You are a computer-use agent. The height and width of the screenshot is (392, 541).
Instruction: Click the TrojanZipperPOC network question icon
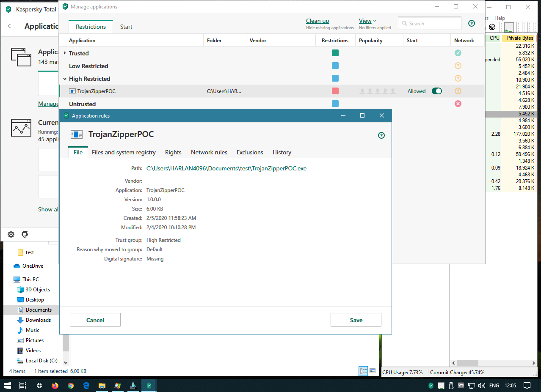pyautogui.click(x=458, y=91)
